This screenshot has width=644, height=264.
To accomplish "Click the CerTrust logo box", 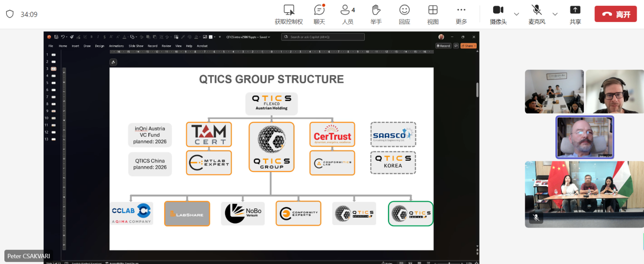I will (332, 134).
